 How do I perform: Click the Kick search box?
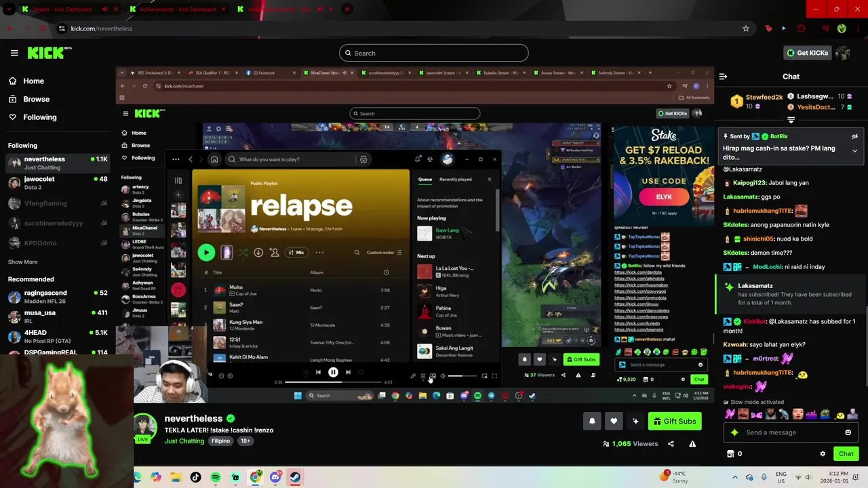pyautogui.click(x=434, y=53)
